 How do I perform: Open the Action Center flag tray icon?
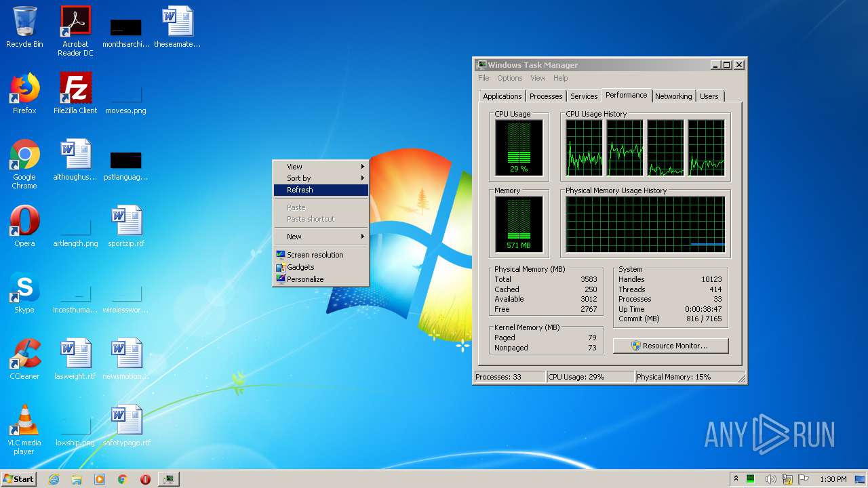[x=804, y=479]
